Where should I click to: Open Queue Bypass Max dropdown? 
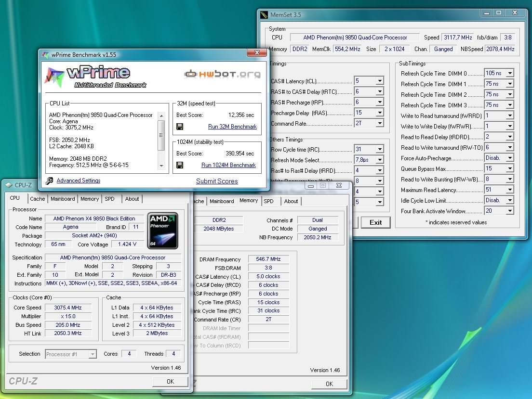pos(510,168)
